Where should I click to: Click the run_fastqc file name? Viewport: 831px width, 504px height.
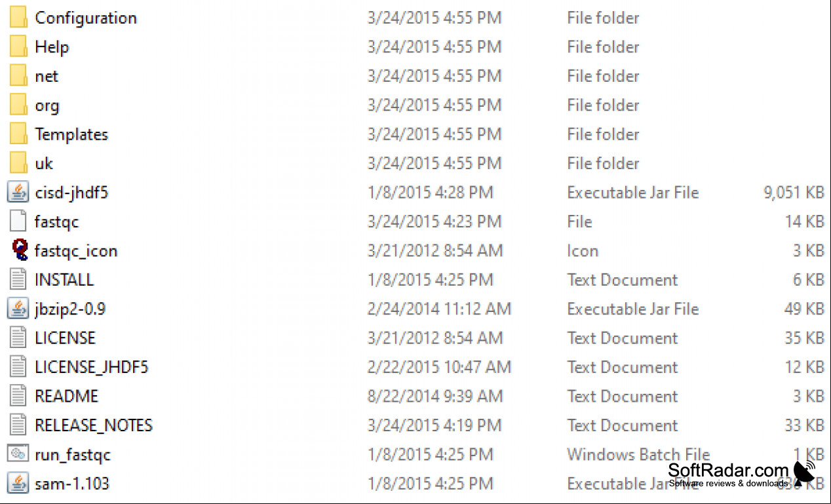tap(73, 454)
